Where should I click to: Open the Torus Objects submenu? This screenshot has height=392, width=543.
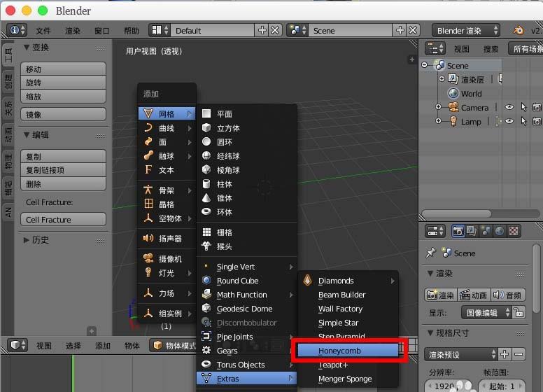247,365
